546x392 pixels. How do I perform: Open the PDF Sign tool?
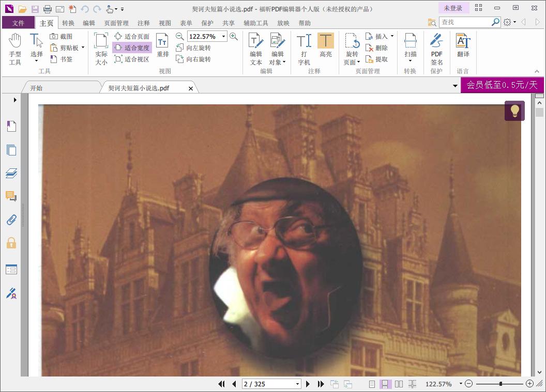click(x=436, y=49)
